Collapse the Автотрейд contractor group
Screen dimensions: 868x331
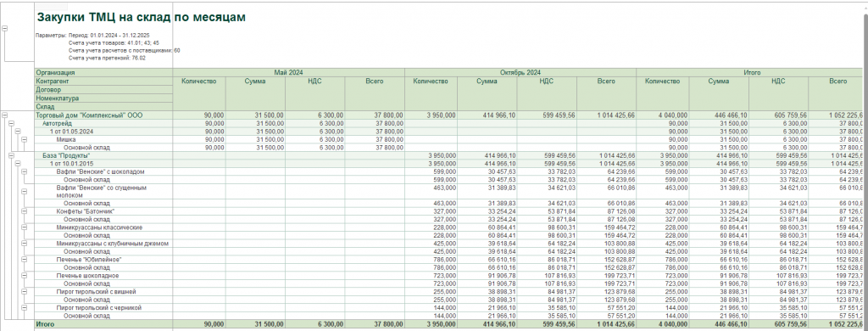(10, 124)
